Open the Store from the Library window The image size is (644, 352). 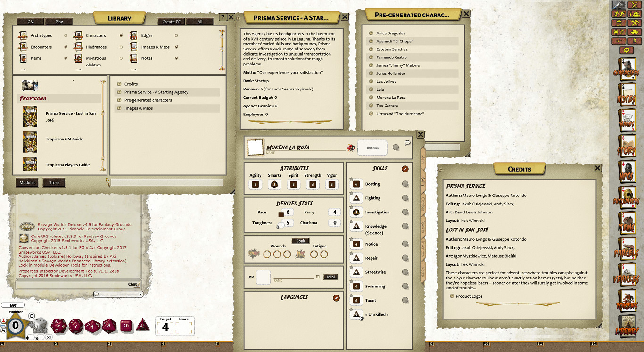coord(54,182)
